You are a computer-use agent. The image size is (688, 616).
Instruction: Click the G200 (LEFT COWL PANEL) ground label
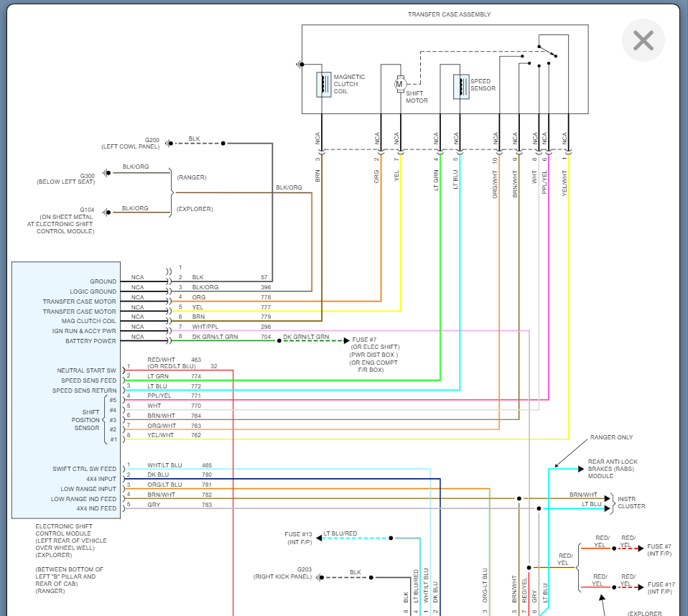pyautogui.click(x=131, y=144)
